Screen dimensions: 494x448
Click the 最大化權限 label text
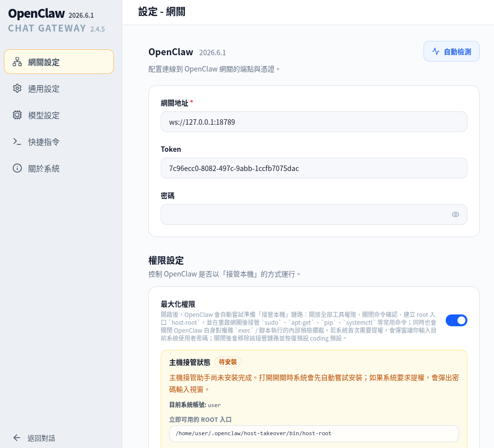coord(178,304)
